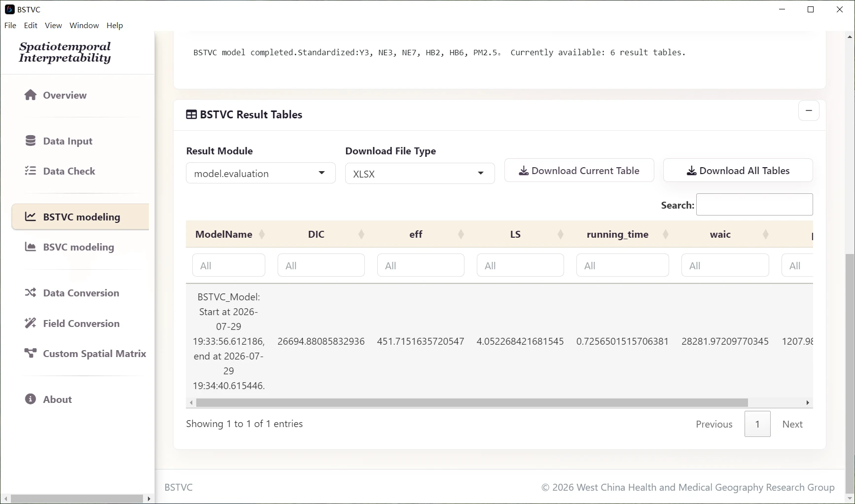
Task: Click the sidebar horizontal scrollbar thumb
Action: tap(77, 499)
